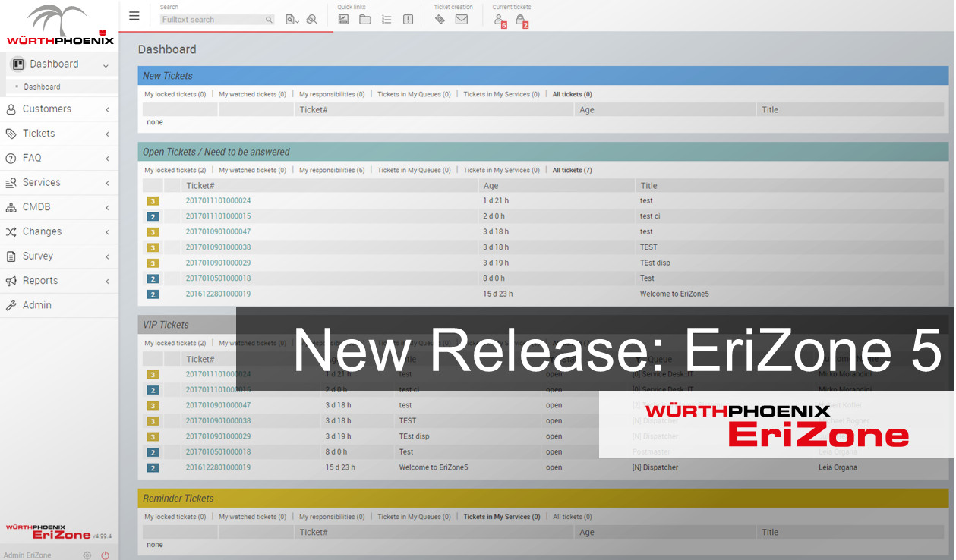
Task: Expand the Reports submenu arrow
Action: click(x=107, y=282)
